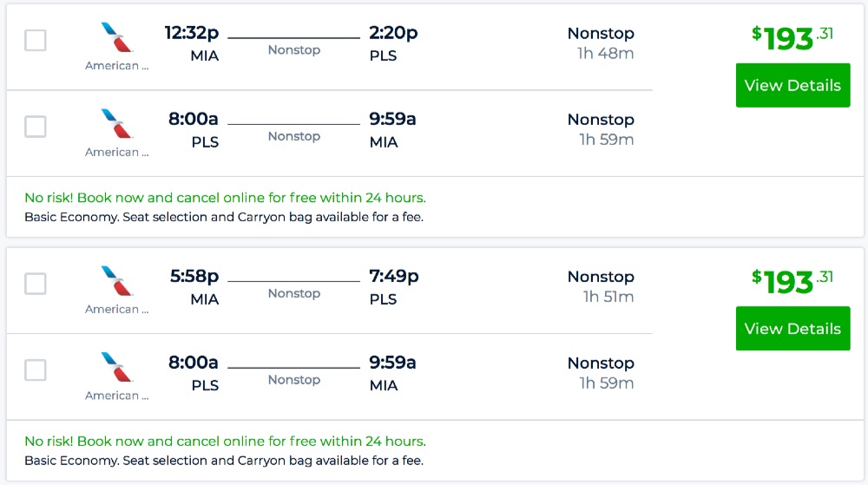Tick checkbox for first card's 8:00a PLS return
Viewport: 868px width, 485px height.
point(36,127)
